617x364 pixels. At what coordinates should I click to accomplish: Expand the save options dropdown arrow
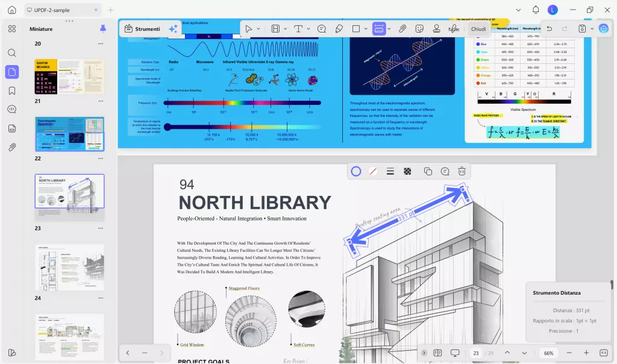click(592, 29)
